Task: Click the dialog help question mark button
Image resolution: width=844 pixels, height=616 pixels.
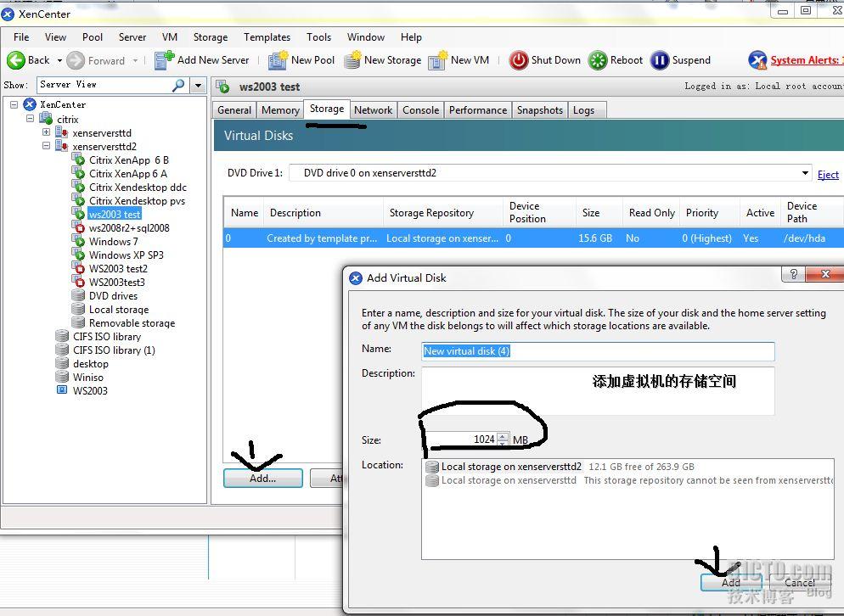Action: pyautogui.click(x=793, y=274)
